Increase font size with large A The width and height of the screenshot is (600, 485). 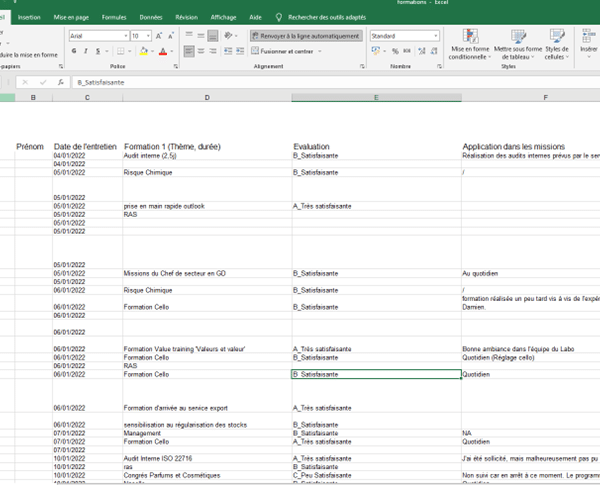159,36
